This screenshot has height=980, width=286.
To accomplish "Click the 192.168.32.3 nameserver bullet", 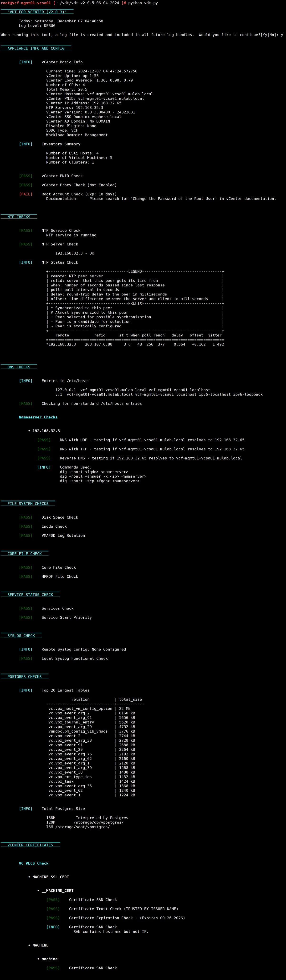I will click(46, 431).
